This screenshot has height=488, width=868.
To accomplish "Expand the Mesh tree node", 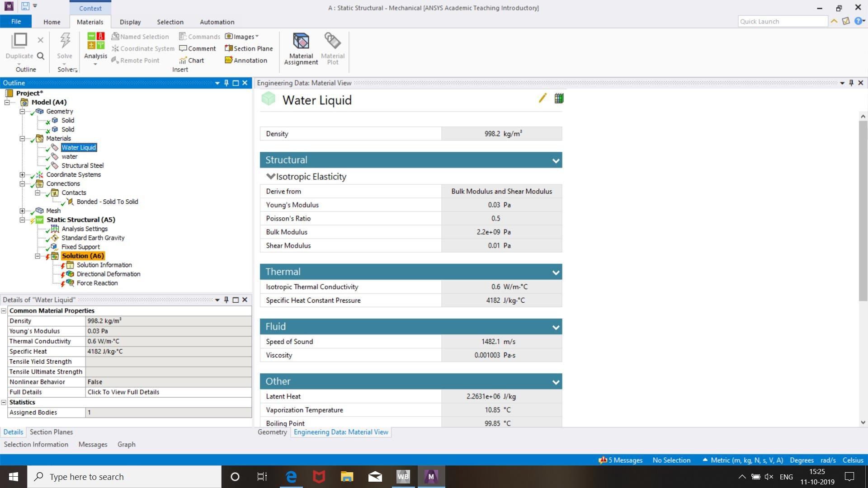I will pyautogui.click(x=22, y=211).
